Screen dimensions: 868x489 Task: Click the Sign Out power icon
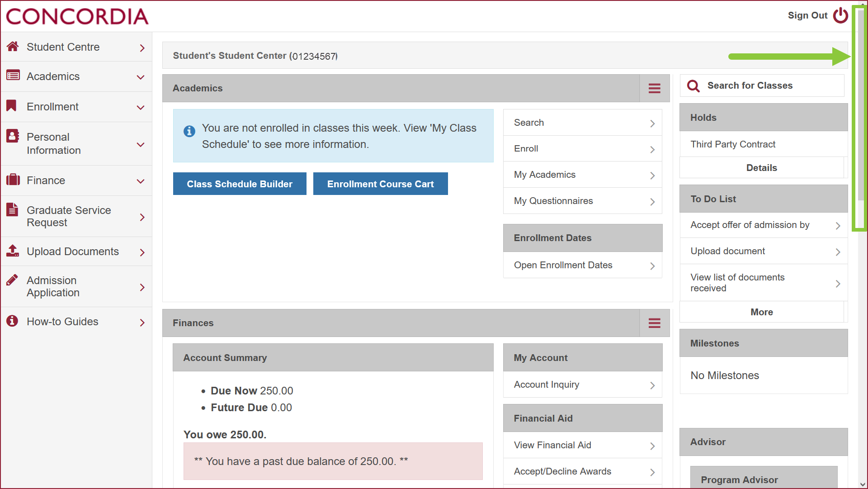[840, 15]
